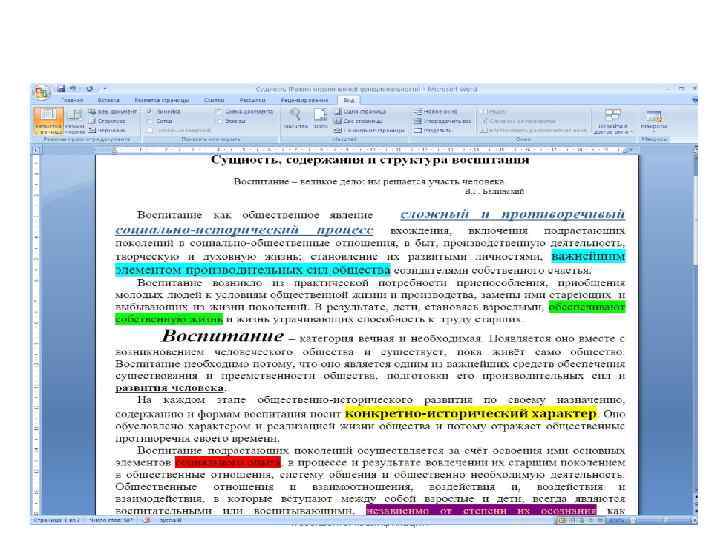Click word count in status bar
This screenshot has height=540, width=720.
coord(111,521)
